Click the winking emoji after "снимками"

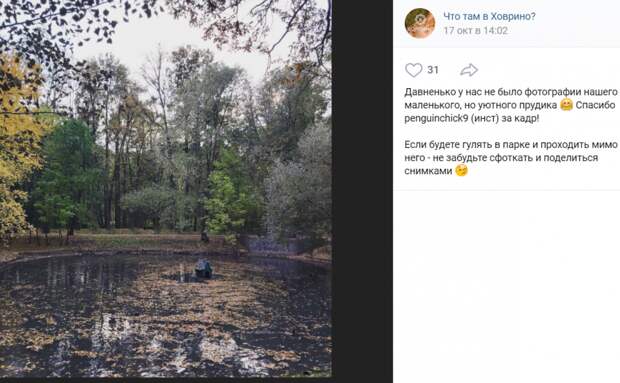click(461, 171)
